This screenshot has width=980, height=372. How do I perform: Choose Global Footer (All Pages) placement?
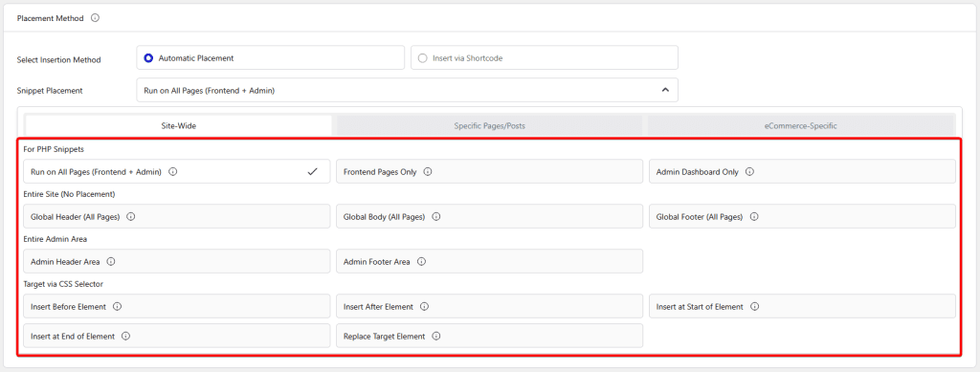(x=803, y=216)
